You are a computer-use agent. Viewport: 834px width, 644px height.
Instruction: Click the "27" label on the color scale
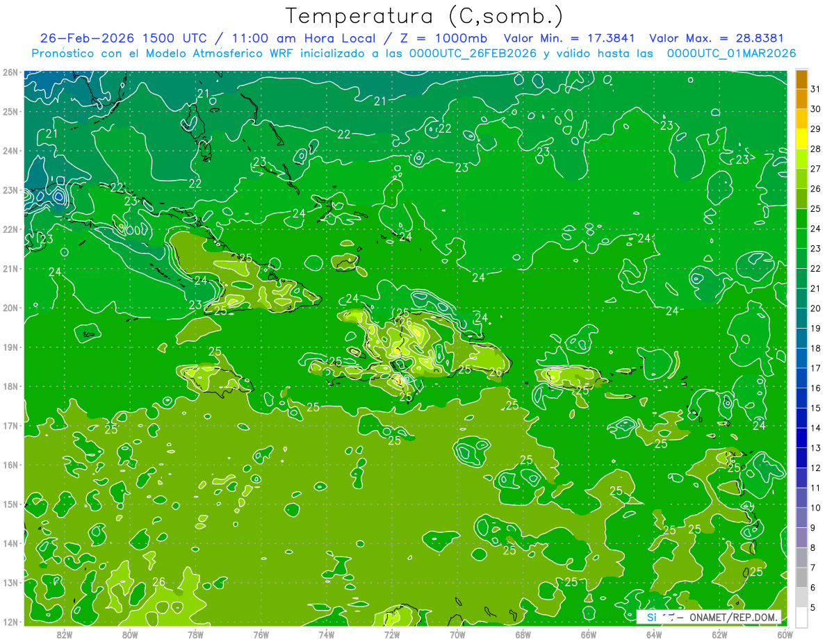pyautogui.click(x=816, y=169)
